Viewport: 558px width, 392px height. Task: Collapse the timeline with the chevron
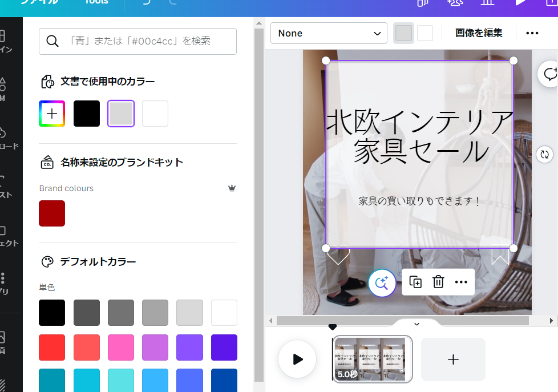click(417, 324)
